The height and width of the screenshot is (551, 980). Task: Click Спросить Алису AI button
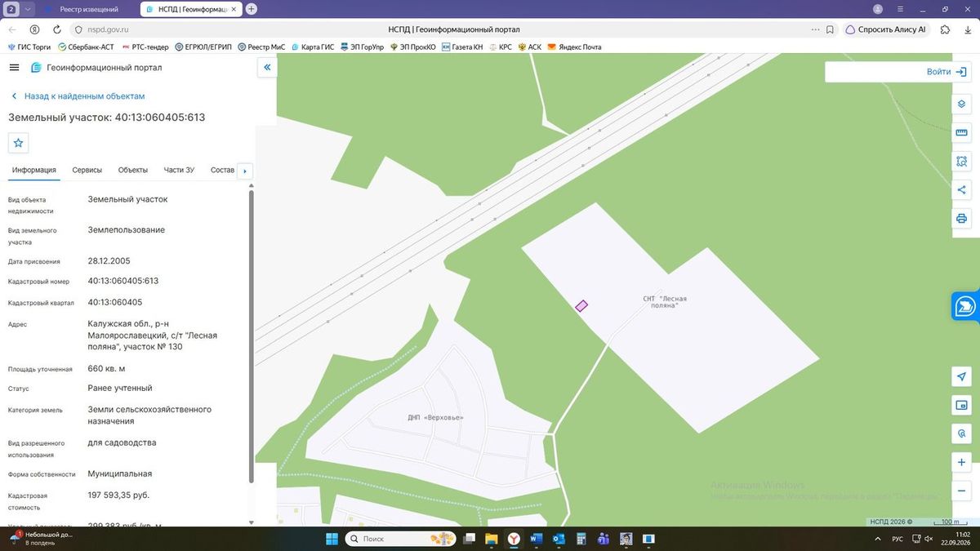pos(886,29)
